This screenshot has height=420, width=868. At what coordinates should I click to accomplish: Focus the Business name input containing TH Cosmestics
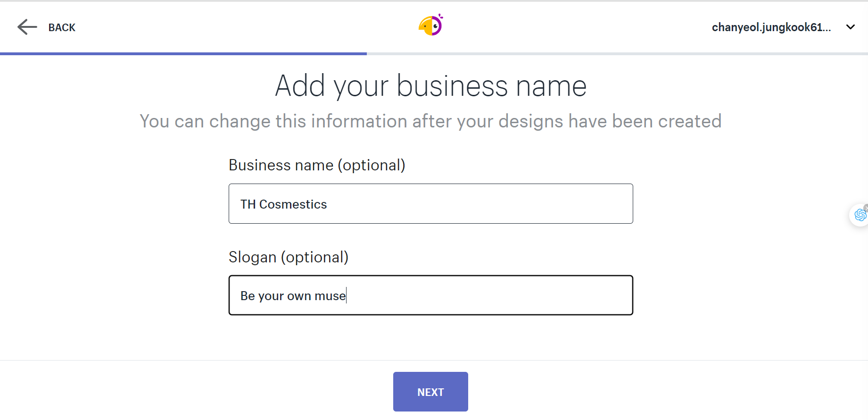coord(430,204)
